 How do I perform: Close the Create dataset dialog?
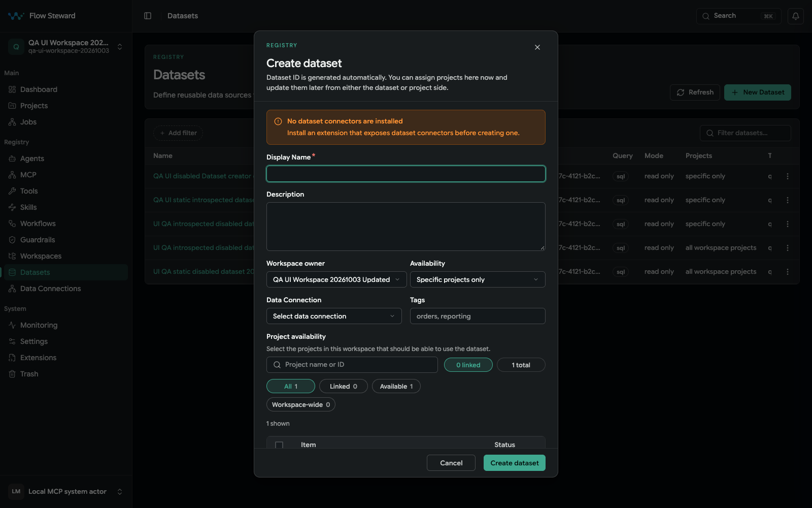pyautogui.click(x=537, y=47)
